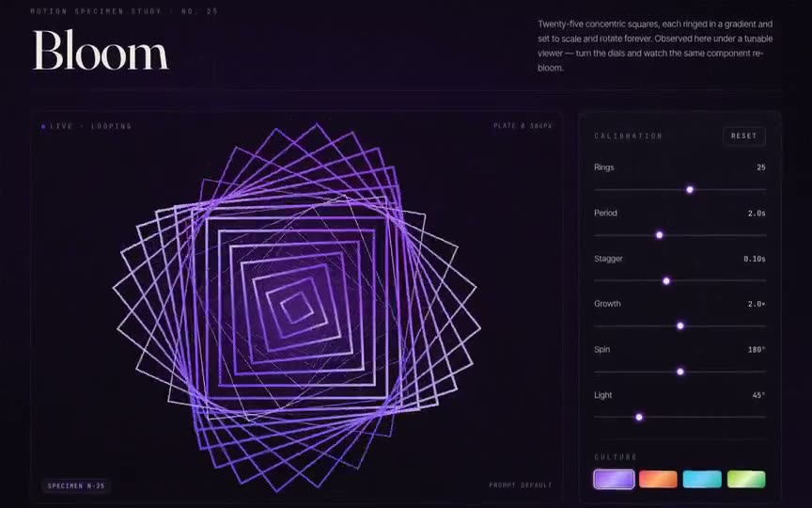The width and height of the screenshot is (812, 508).
Task: Click the Period label
Action: pyautogui.click(x=605, y=213)
